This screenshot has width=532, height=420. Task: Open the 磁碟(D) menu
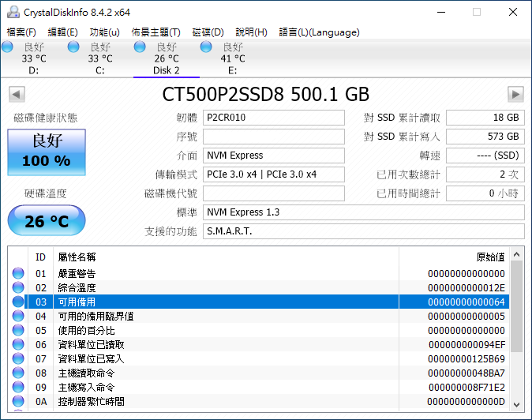tap(208, 32)
